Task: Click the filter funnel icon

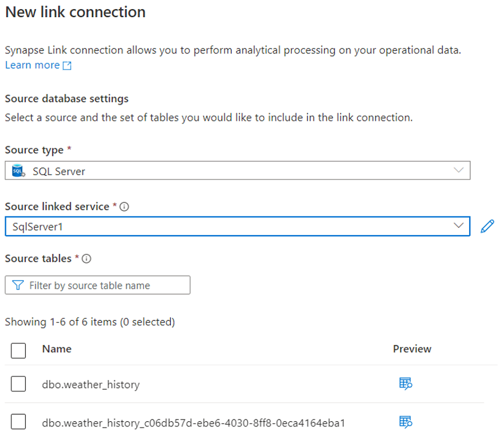Action: [18, 285]
